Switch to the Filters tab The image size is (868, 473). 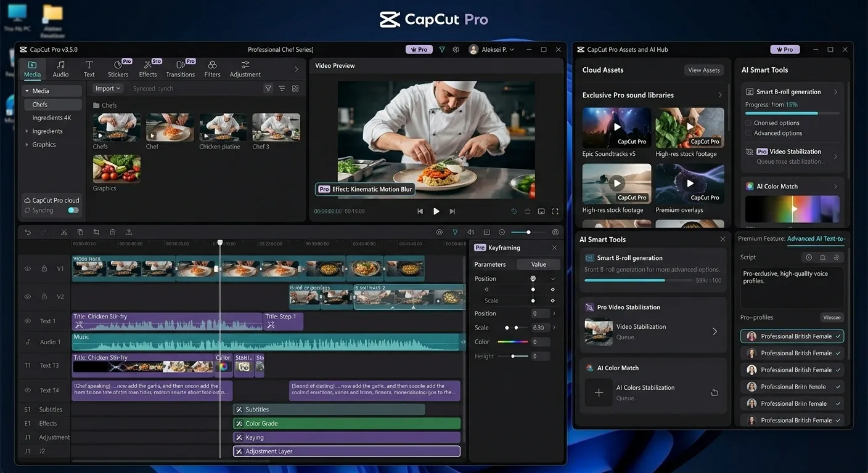pos(212,69)
